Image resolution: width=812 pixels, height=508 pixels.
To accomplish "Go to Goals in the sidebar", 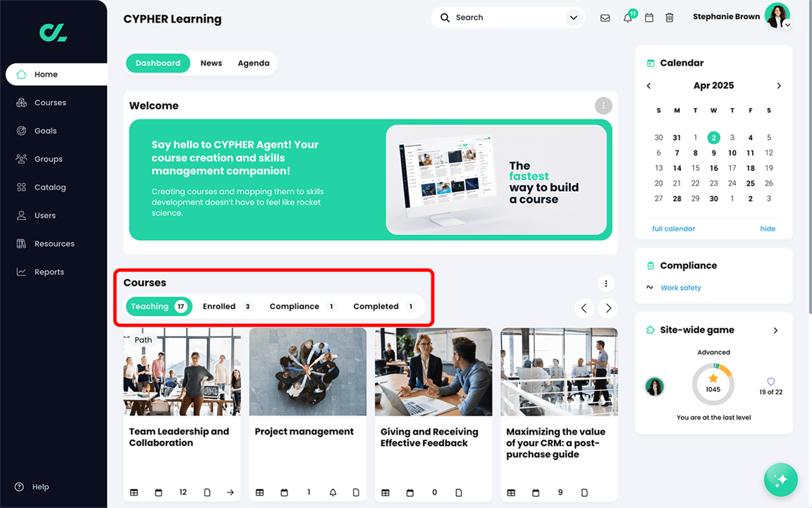I will point(46,131).
